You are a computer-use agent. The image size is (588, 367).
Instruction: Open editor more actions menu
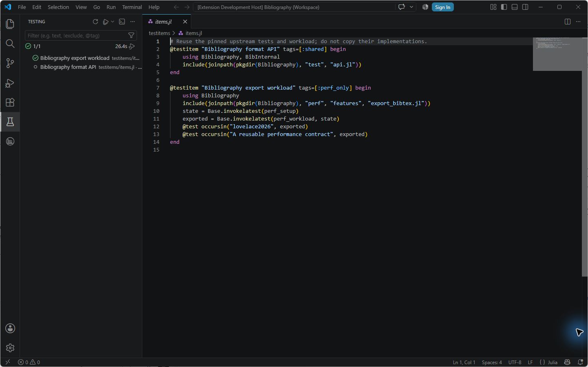coord(578,22)
